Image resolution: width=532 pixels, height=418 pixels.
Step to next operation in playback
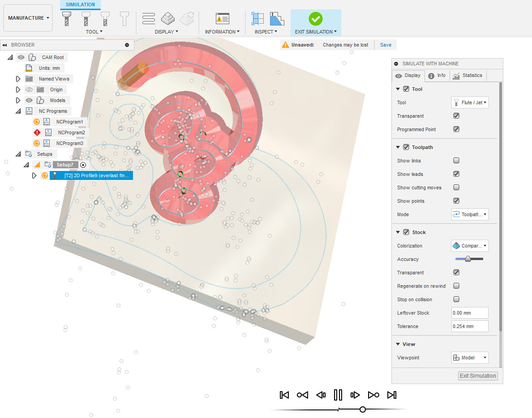(x=373, y=395)
